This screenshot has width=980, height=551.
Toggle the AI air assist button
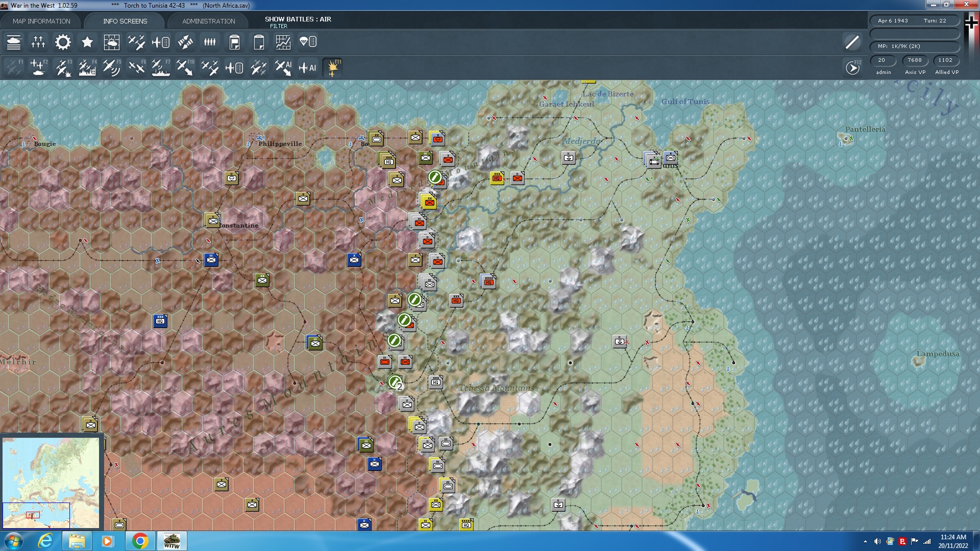(308, 67)
